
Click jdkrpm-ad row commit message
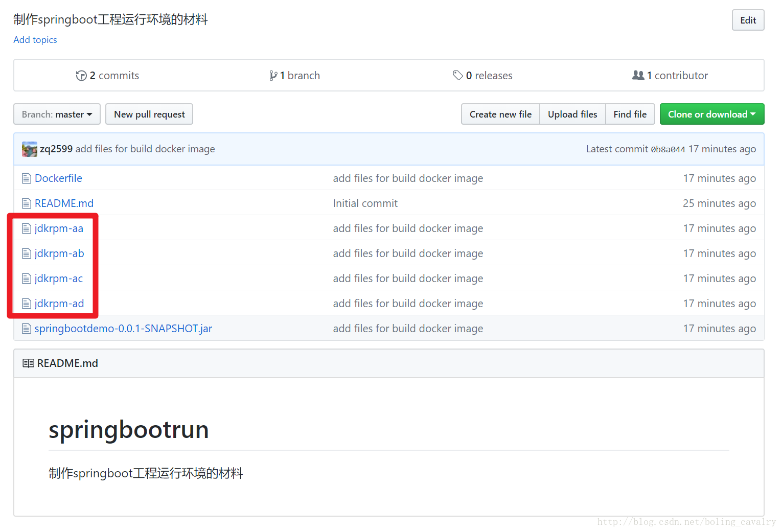pos(408,304)
